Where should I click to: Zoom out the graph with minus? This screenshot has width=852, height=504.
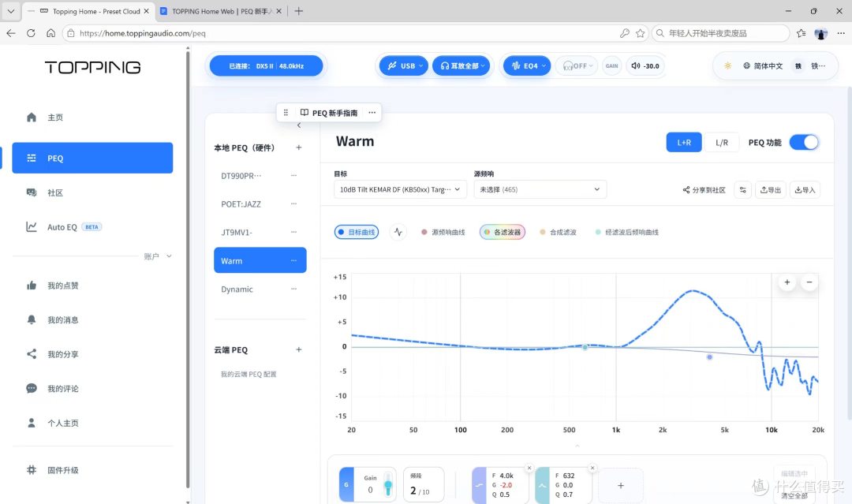pyautogui.click(x=809, y=282)
